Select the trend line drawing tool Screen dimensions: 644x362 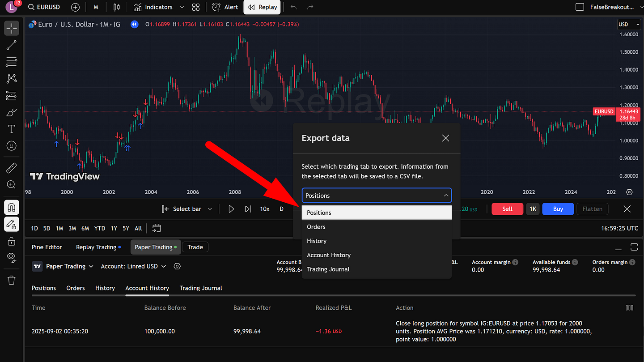click(x=12, y=45)
